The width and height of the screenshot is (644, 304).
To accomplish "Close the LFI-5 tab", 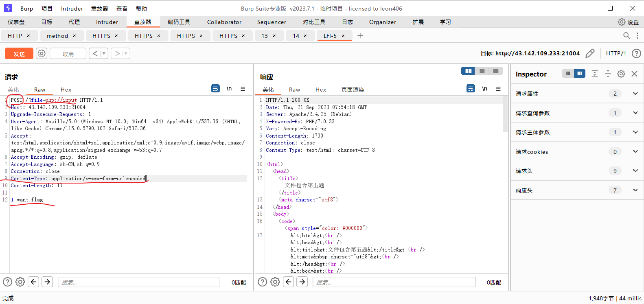I will click(x=343, y=36).
